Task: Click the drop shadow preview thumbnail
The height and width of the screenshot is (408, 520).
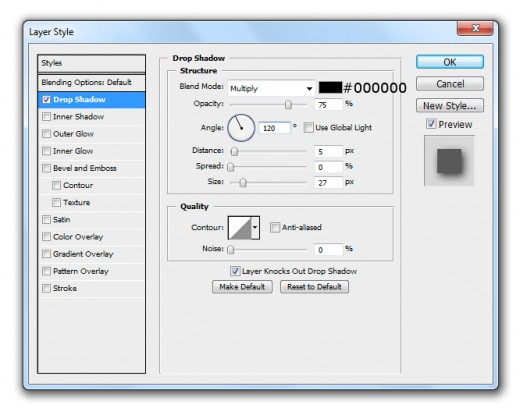Action: pyautogui.click(x=449, y=161)
